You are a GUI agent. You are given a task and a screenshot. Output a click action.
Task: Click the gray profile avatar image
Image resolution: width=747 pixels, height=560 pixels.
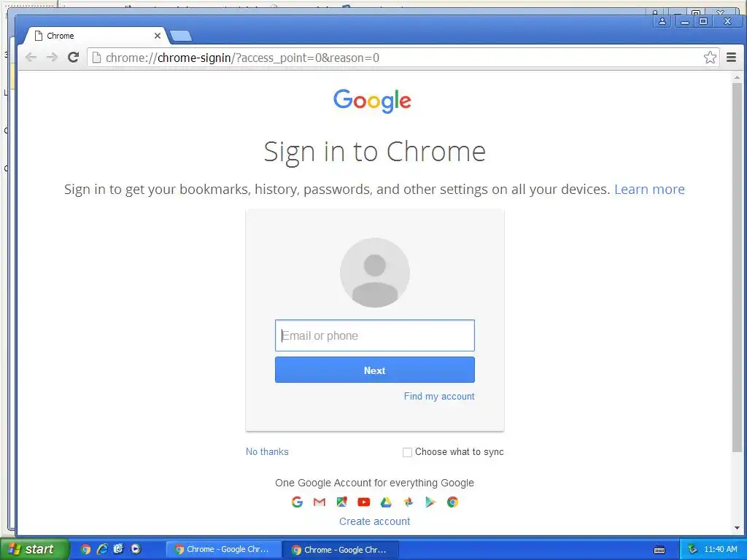(x=375, y=273)
